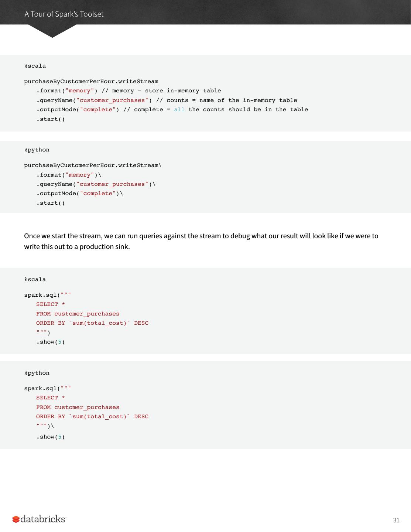This screenshot has height=532, width=411.
Task: Click the paragraph starting "Once we start the stream"
Action: point(201,241)
